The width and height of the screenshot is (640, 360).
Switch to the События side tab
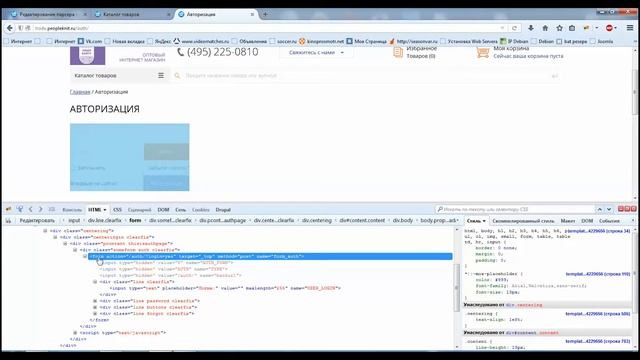[x=609, y=221]
